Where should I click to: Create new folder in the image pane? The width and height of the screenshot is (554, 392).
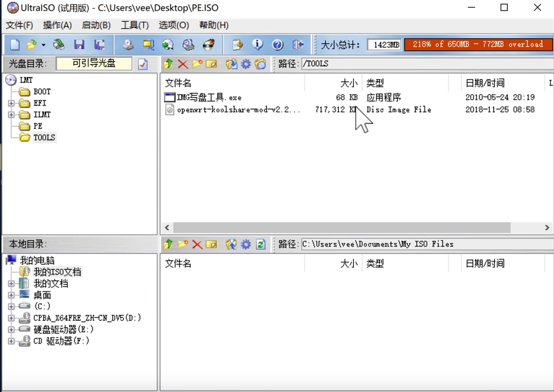point(197,64)
